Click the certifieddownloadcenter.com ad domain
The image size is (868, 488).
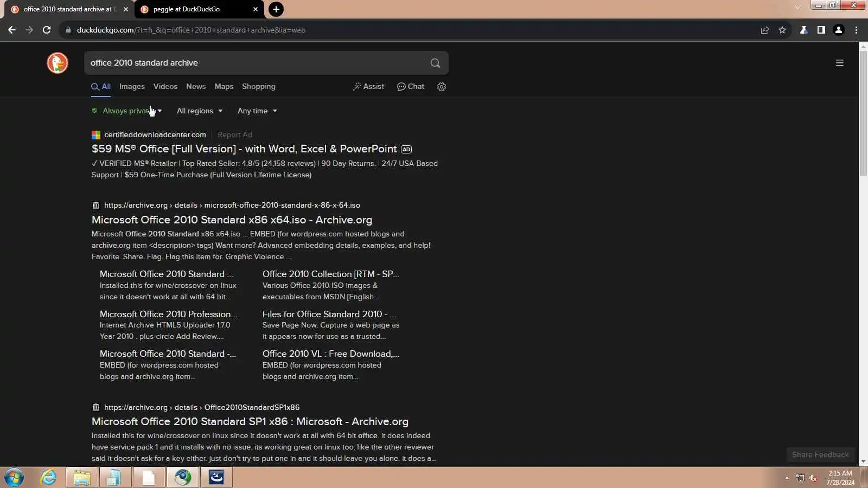click(155, 135)
